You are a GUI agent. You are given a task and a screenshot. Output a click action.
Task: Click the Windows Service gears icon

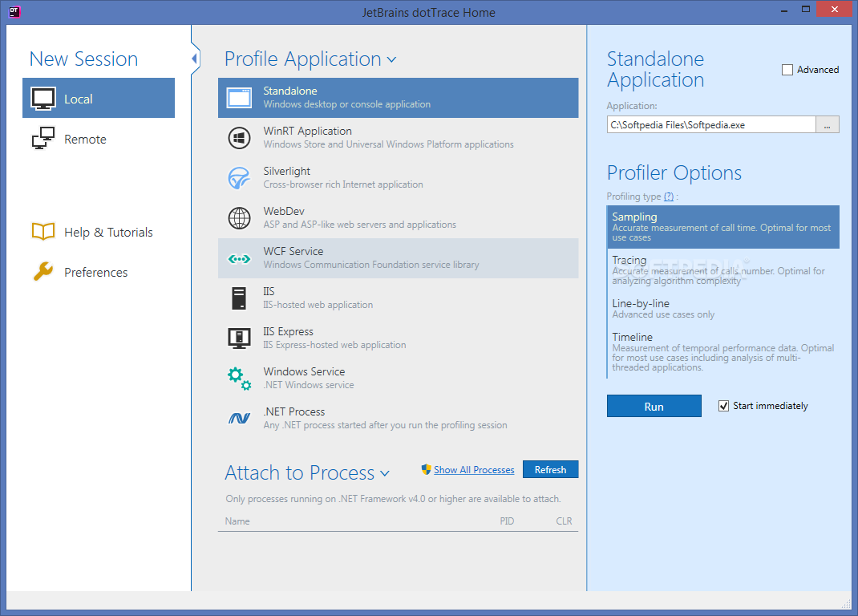pos(239,379)
